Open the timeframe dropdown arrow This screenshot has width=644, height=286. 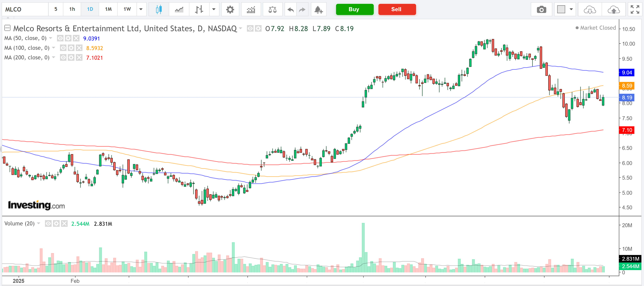(x=141, y=9)
